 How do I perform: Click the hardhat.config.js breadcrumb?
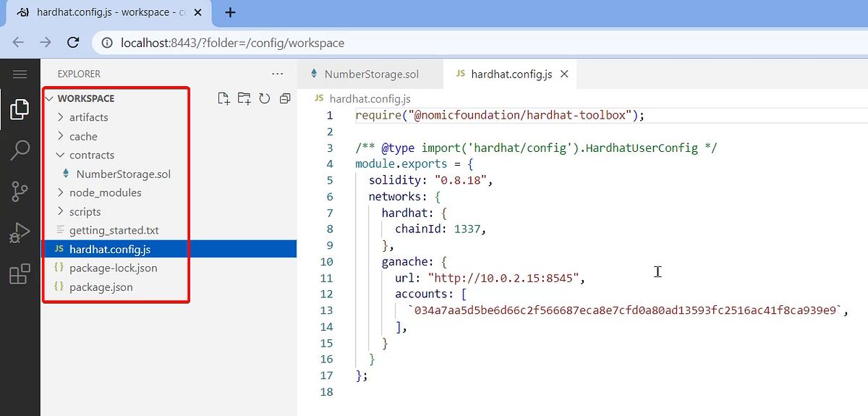370,98
